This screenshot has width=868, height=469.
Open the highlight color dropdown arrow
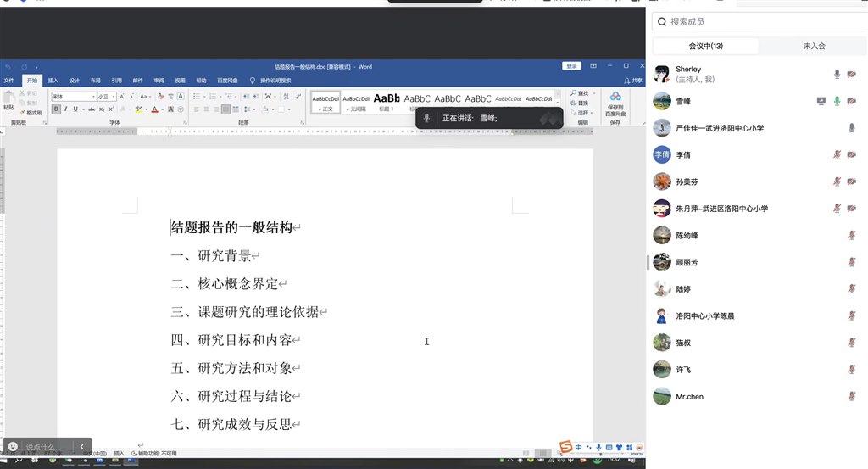(146, 109)
